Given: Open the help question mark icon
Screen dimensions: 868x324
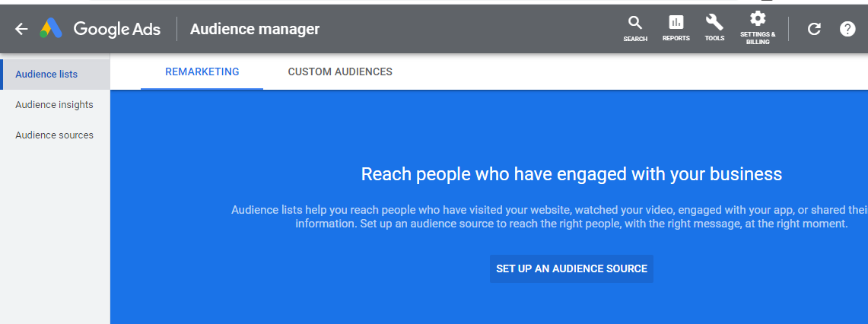Looking at the screenshot, I should coord(847,29).
